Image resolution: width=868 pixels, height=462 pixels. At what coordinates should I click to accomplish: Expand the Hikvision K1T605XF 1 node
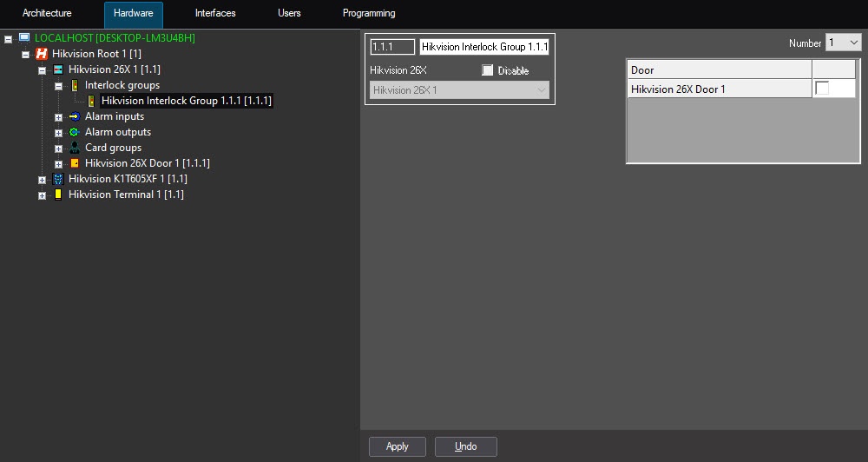(42, 180)
